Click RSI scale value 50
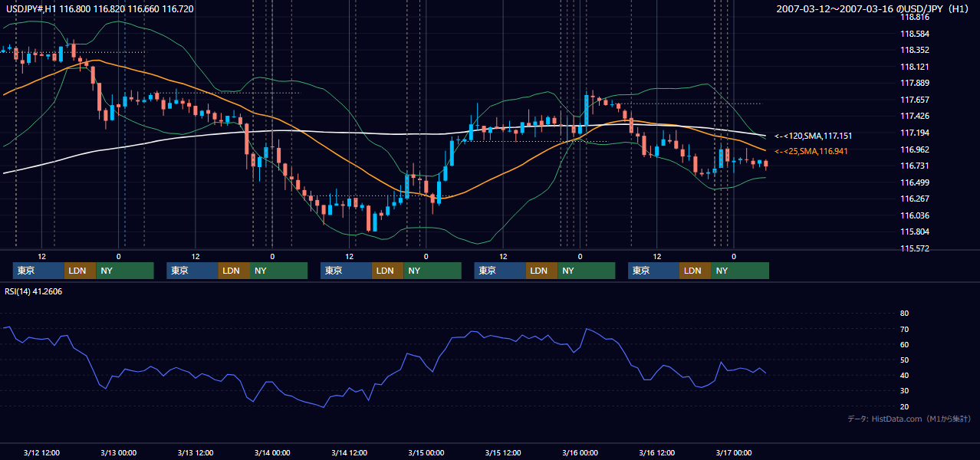980x460 pixels. click(x=904, y=360)
